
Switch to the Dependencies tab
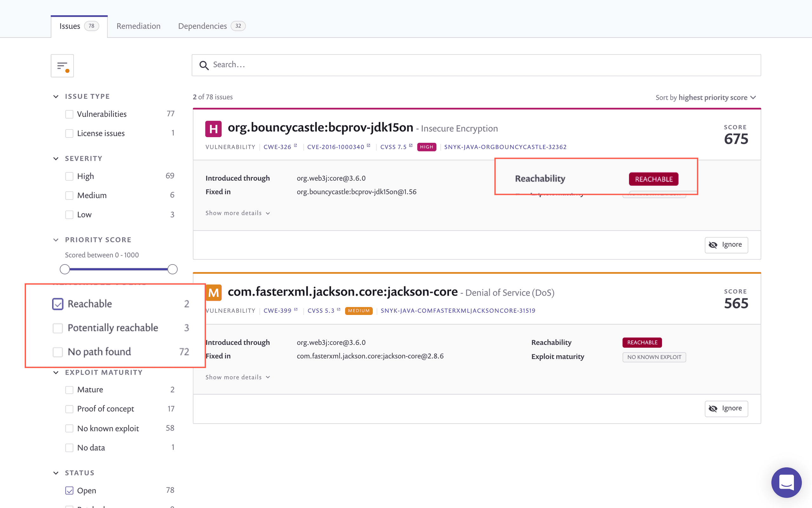click(212, 26)
